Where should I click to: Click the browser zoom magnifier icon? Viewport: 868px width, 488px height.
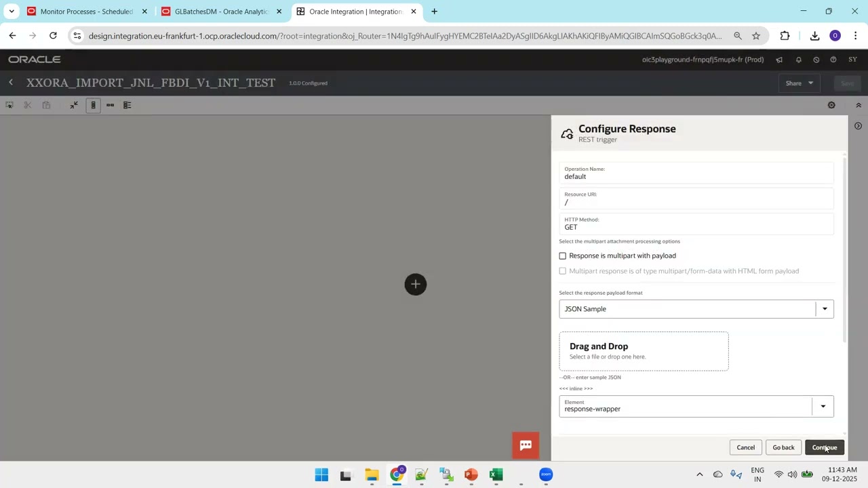point(737,36)
